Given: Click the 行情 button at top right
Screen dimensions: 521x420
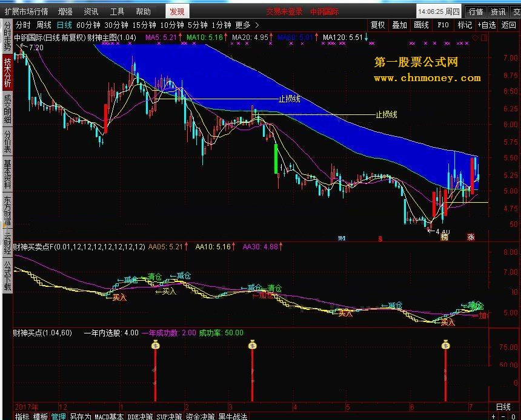Looking at the screenshot, I should tap(476, 12).
